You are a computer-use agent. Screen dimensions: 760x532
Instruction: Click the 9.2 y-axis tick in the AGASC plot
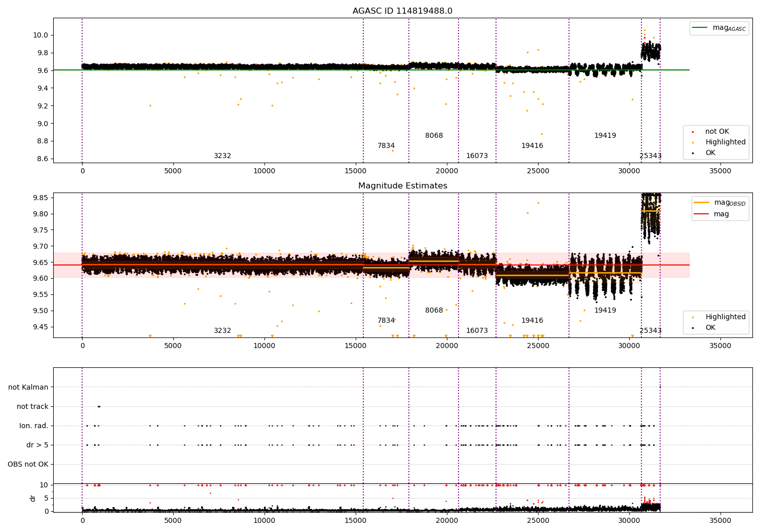43,106
